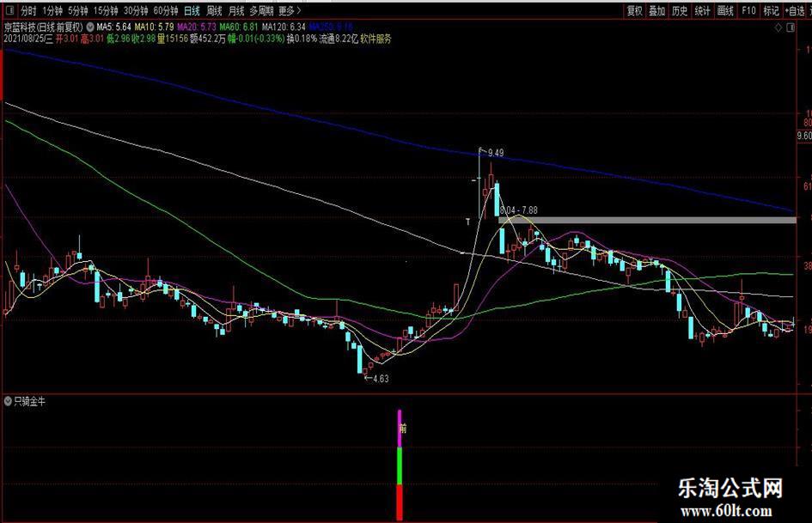The height and width of the screenshot is (523, 812).
Task: Click the 9.60 price axis label
Action: point(804,137)
